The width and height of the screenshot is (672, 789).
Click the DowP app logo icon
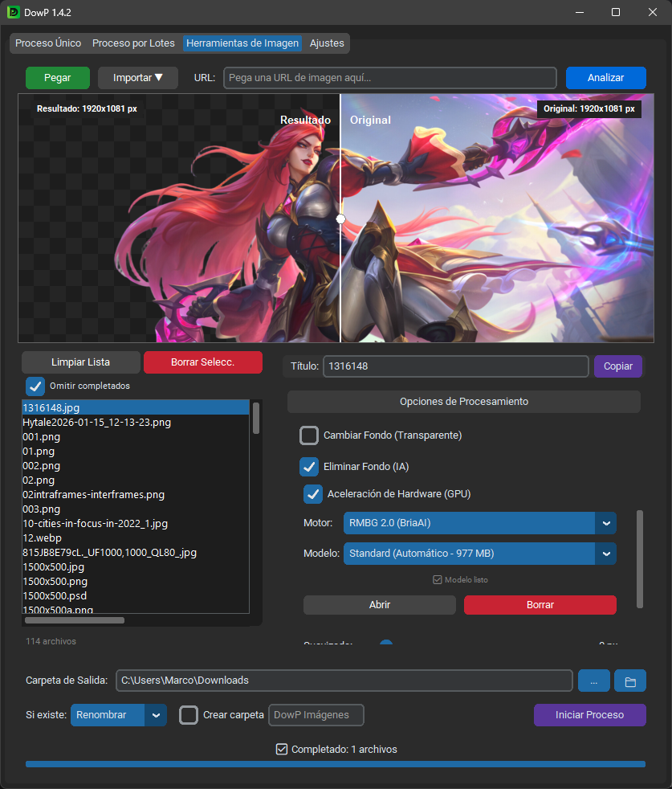click(x=13, y=12)
